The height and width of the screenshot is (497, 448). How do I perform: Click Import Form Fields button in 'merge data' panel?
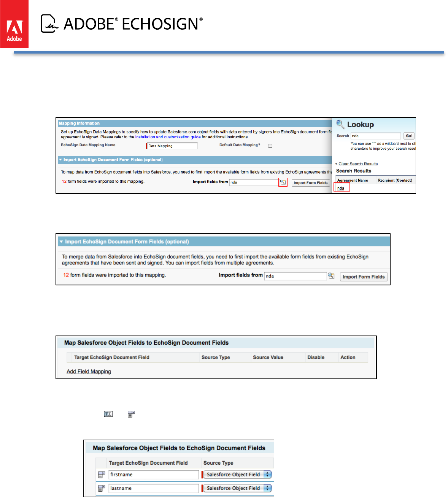[364, 277]
